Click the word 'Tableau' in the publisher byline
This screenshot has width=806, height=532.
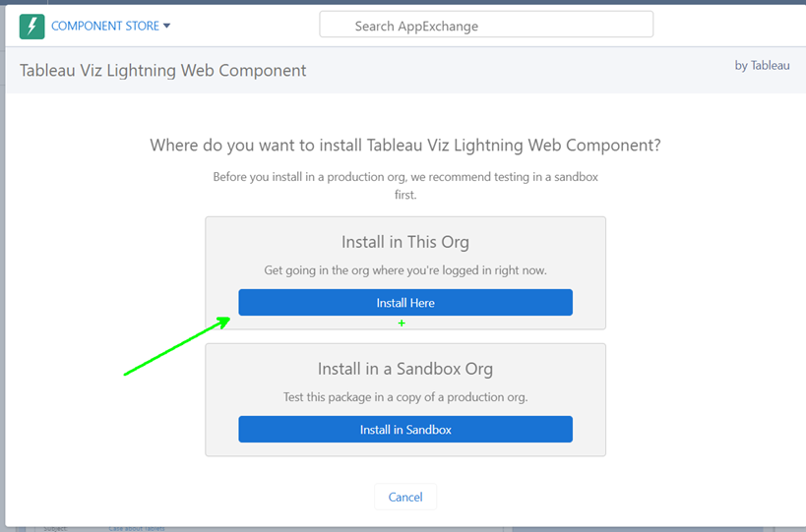coord(771,66)
